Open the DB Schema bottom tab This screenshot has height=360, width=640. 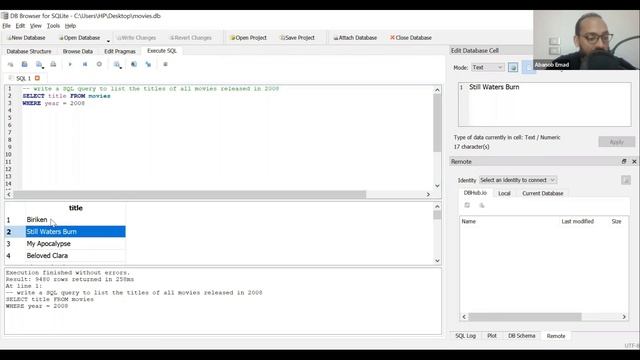522,336
